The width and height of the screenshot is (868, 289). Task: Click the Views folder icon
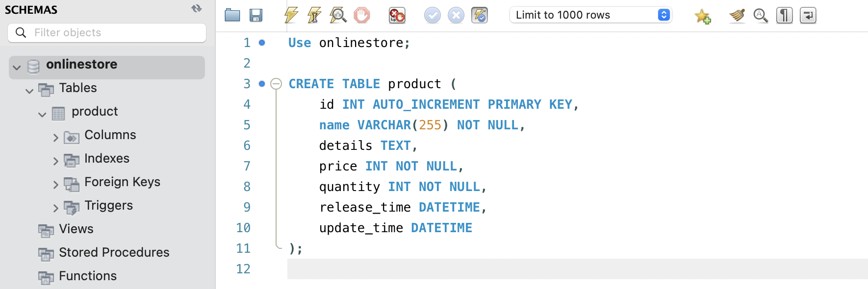pos(46,231)
